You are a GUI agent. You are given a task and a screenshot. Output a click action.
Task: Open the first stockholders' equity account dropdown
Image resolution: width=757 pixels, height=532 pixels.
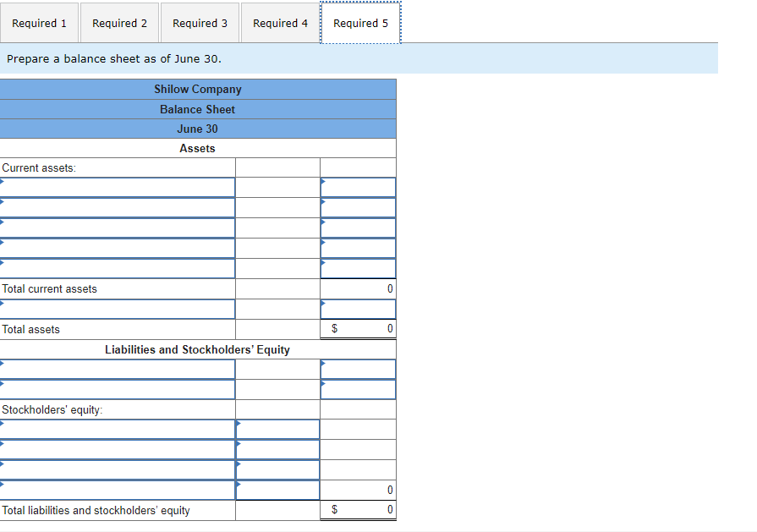coord(118,429)
